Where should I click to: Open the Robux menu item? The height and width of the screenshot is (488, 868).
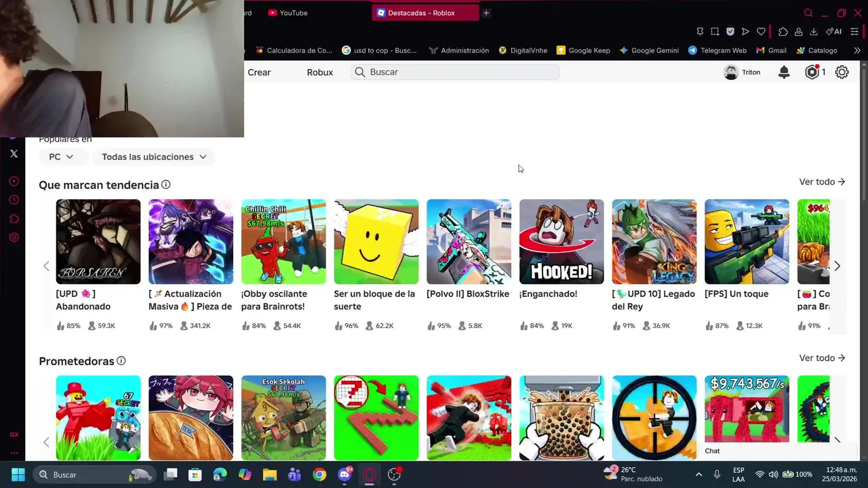tap(320, 73)
